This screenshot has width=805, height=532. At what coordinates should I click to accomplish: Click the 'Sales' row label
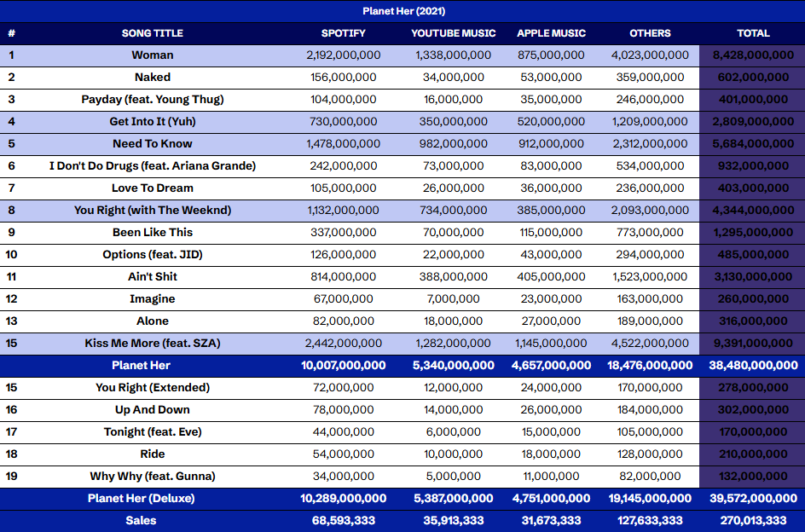142,520
